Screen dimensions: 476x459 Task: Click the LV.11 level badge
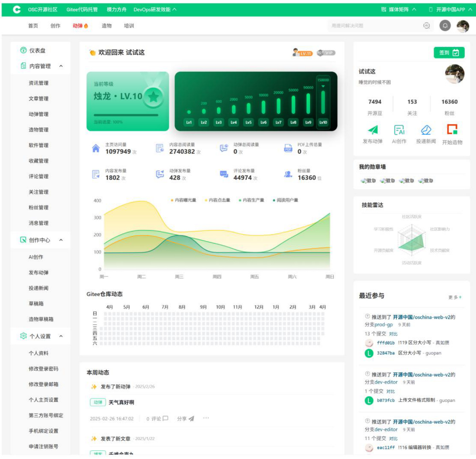click(303, 53)
